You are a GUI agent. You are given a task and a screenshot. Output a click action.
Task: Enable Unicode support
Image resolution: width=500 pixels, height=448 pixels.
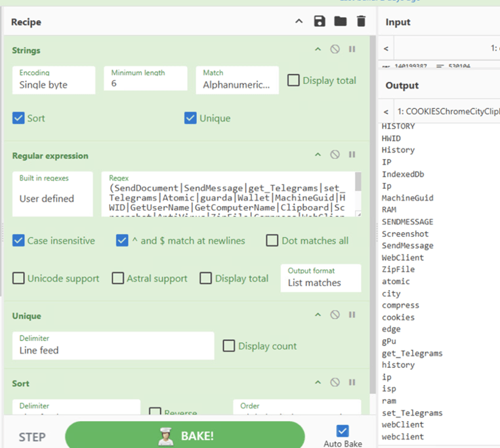18,278
